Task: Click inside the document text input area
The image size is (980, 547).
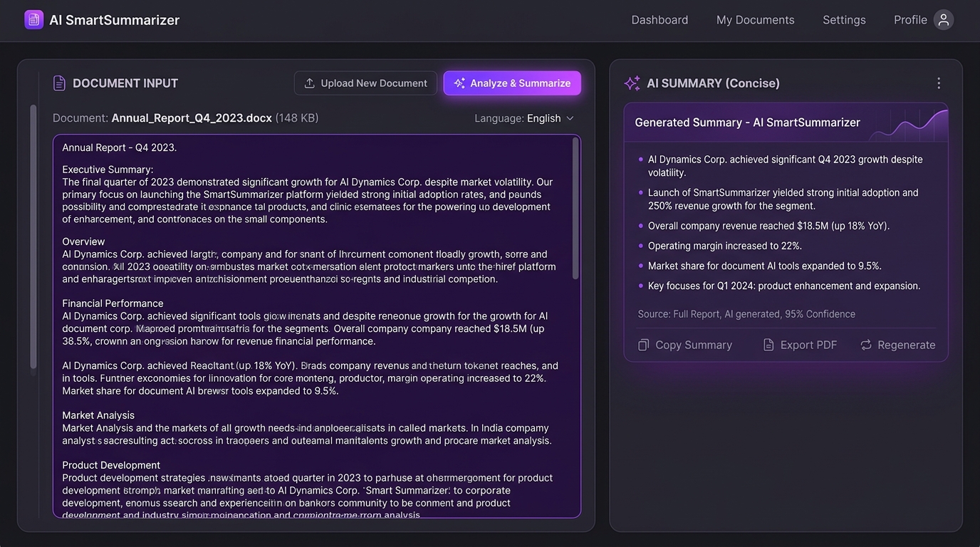Action: [317, 326]
